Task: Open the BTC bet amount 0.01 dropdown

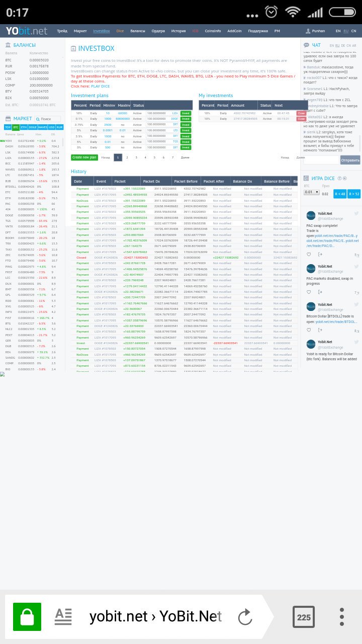Action: coord(311,192)
